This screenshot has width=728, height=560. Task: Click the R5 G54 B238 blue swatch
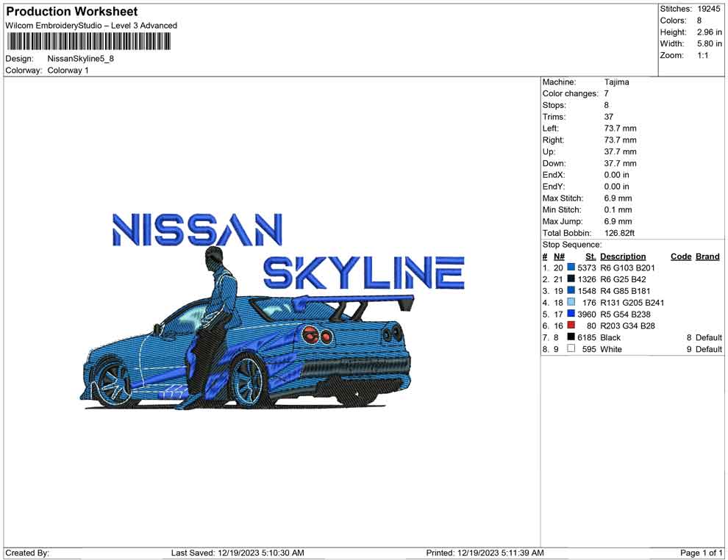point(571,314)
